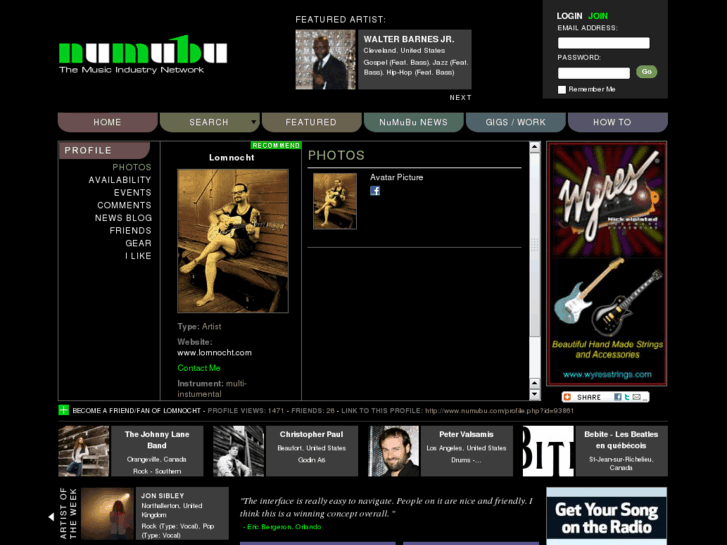
Task: Open www.lomnocht.com website link
Action: point(214,353)
